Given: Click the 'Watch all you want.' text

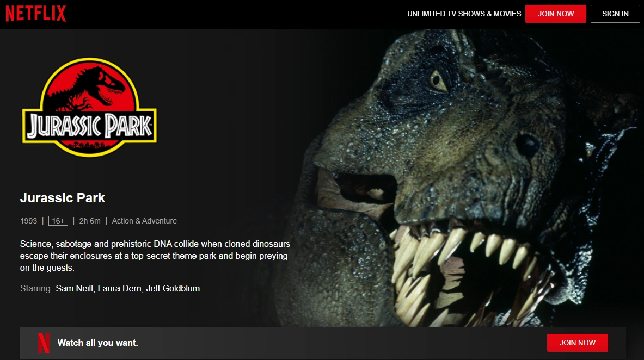Looking at the screenshot, I should (98, 343).
